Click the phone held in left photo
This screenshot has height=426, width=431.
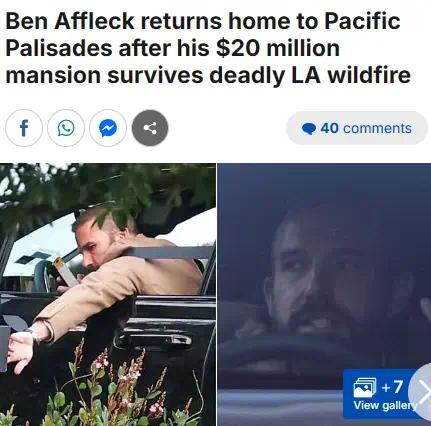pos(64,272)
